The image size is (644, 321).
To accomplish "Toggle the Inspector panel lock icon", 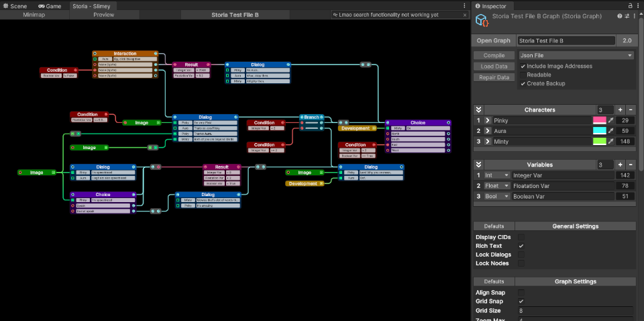I will tap(629, 5).
